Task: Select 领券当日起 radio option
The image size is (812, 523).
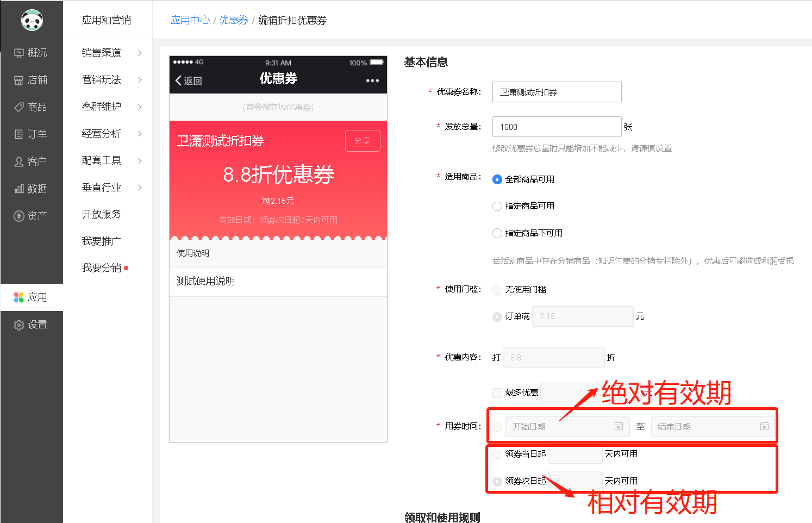Action: [x=497, y=454]
